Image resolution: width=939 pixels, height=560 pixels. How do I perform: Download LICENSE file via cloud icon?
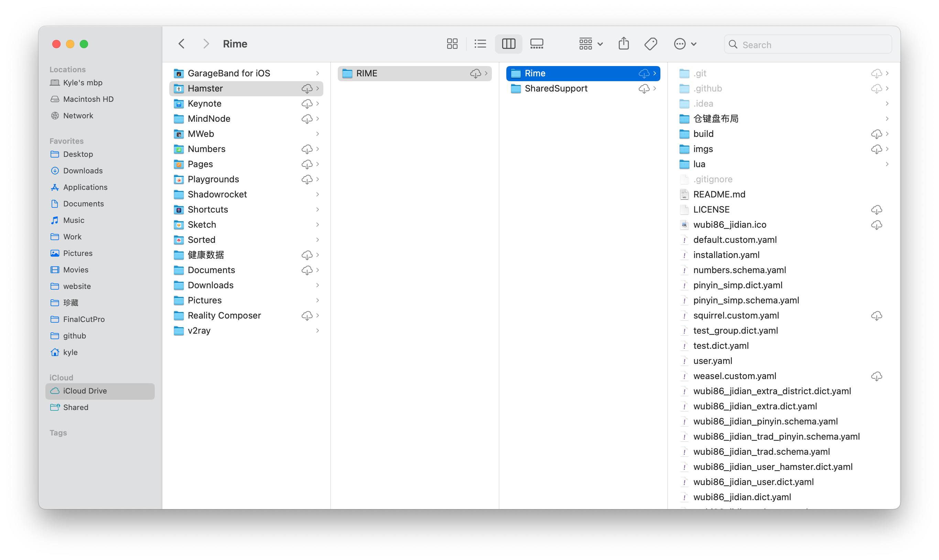click(876, 209)
